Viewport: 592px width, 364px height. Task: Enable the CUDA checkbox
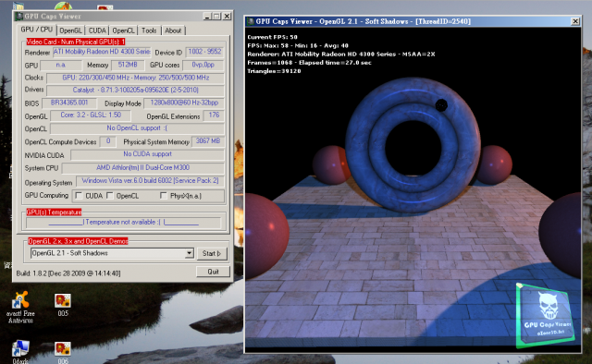click(x=79, y=195)
